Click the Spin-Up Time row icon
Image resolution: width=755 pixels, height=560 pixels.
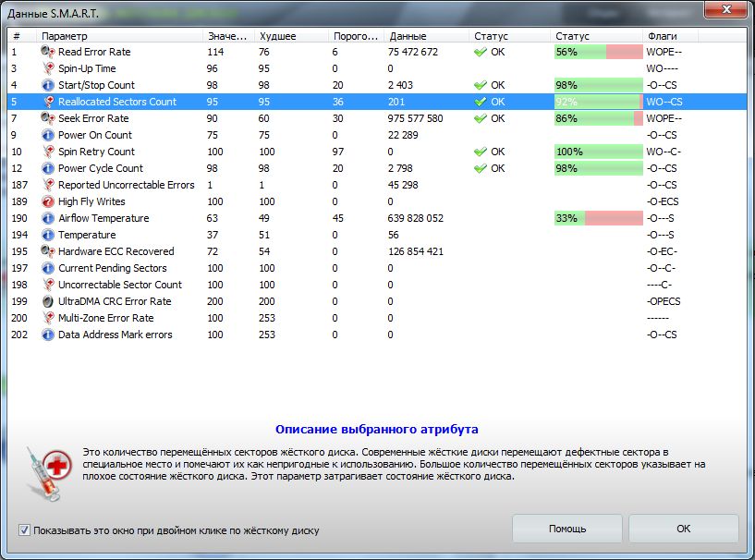[48, 68]
